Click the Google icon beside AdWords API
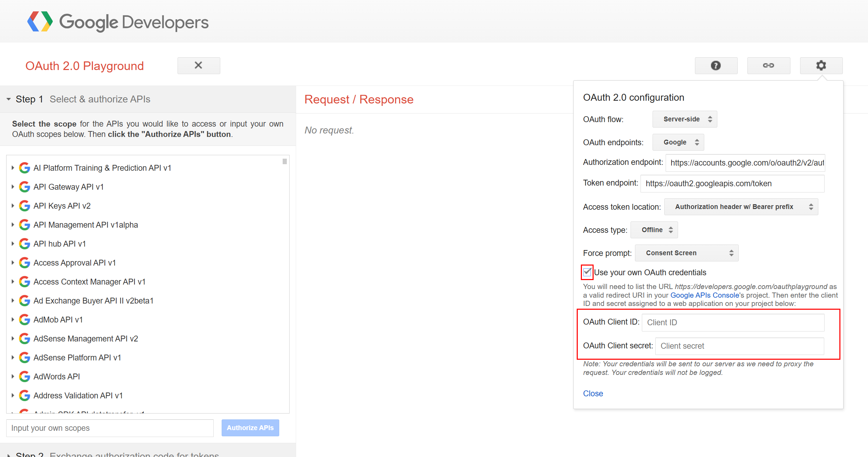Image resolution: width=868 pixels, height=457 pixels. [24, 376]
